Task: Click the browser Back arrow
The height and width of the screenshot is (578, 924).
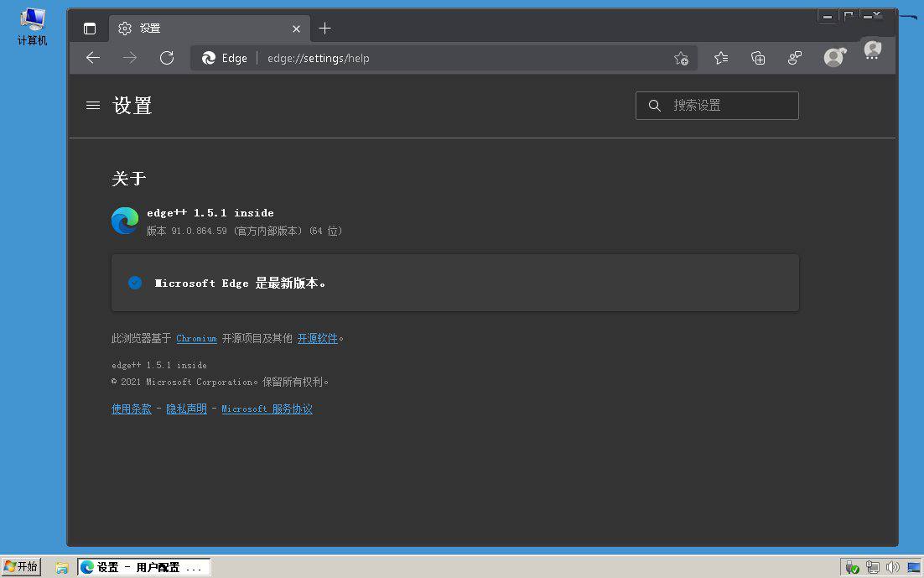Action: pos(93,58)
